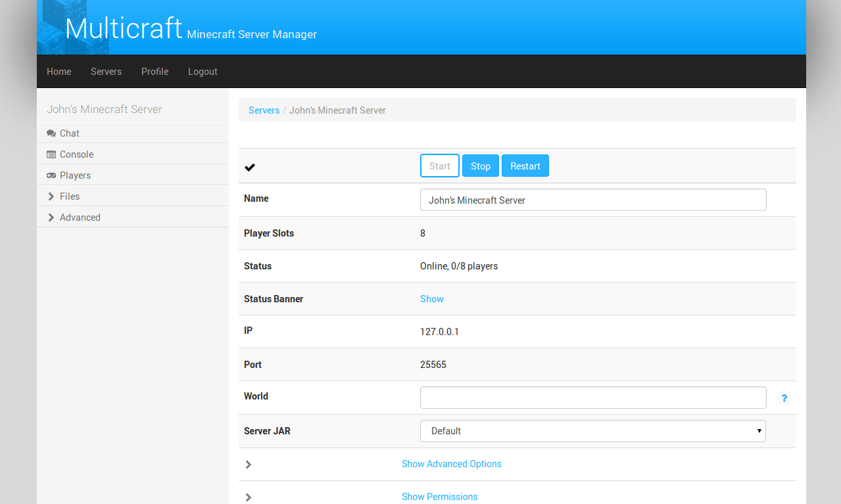
Task: Click Player Slots value 8
Action: click(423, 233)
